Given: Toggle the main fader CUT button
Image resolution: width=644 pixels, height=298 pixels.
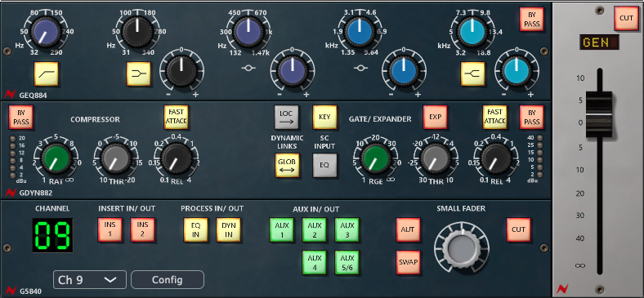Looking at the screenshot, I should pos(627,19).
